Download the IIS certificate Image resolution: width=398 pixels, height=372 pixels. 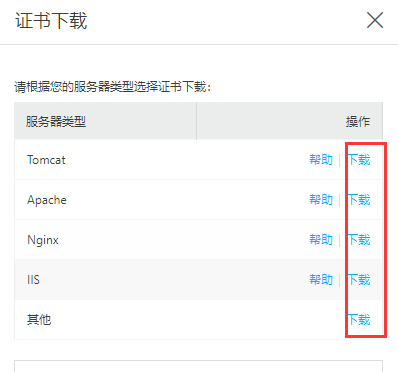coord(359,279)
